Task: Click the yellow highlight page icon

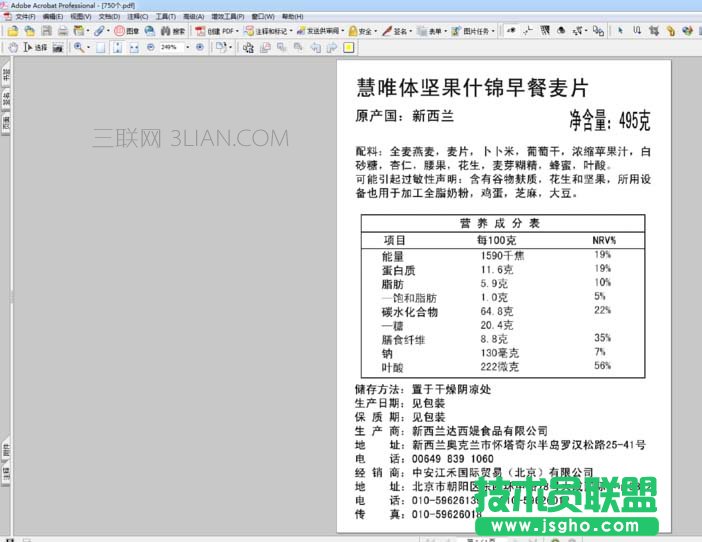Action: click(349, 47)
